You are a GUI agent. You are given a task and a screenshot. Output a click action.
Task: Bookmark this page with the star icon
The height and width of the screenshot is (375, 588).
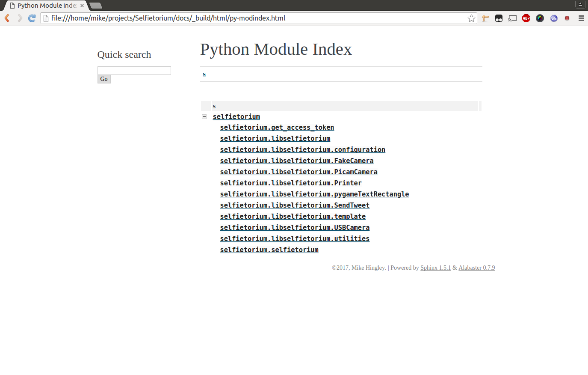coord(471,18)
